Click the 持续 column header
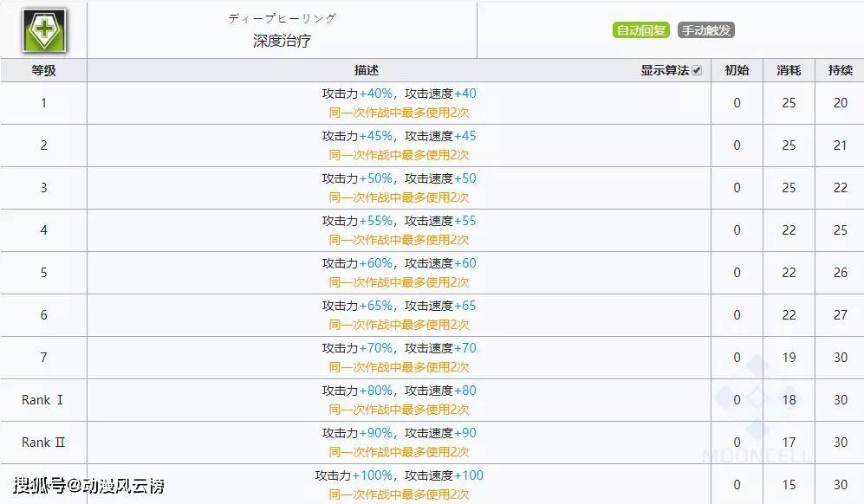Viewport: 864px width, 504px height. click(x=841, y=70)
